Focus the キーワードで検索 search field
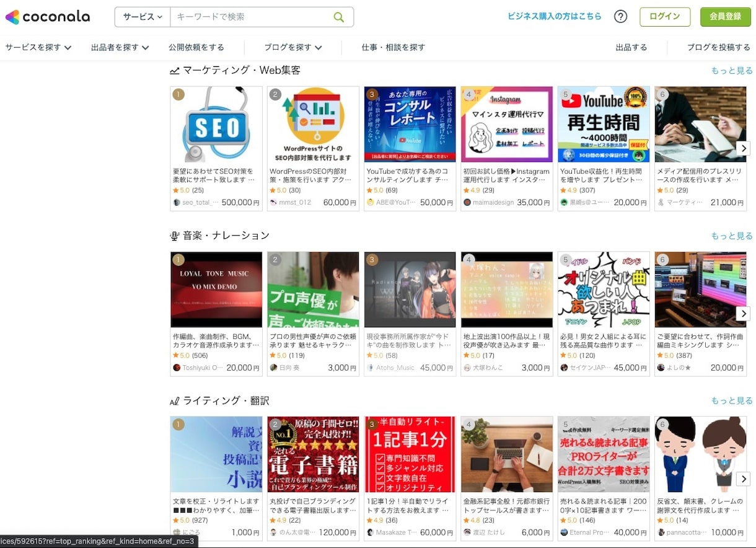 point(251,17)
